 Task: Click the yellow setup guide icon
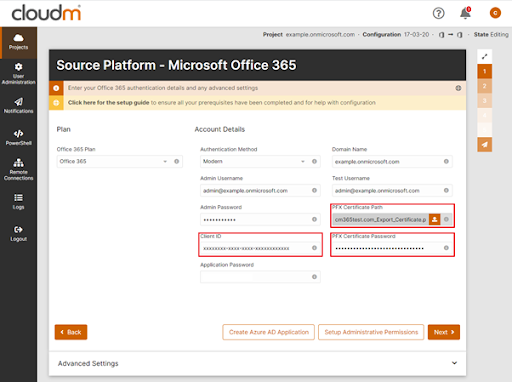pyautogui.click(x=56, y=103)
